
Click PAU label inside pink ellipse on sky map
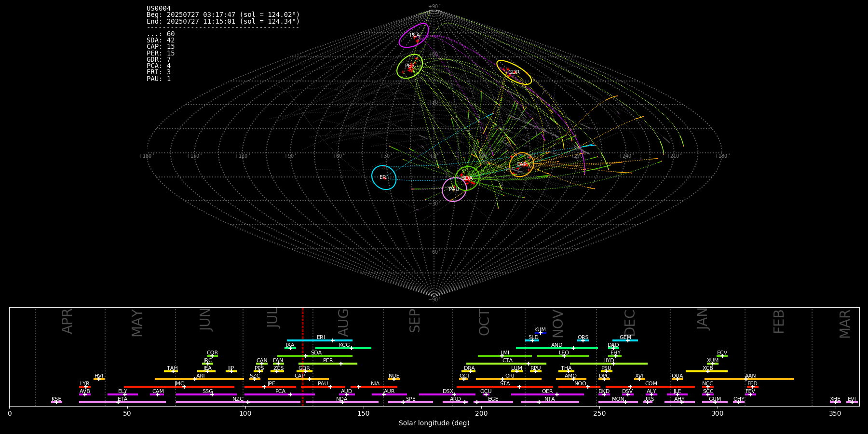454,190
